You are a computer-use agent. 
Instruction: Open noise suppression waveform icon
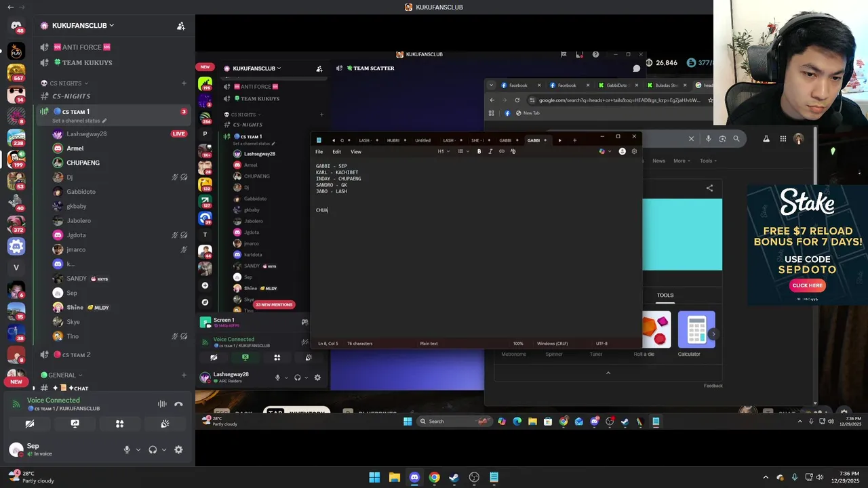[x=162, y=404]
